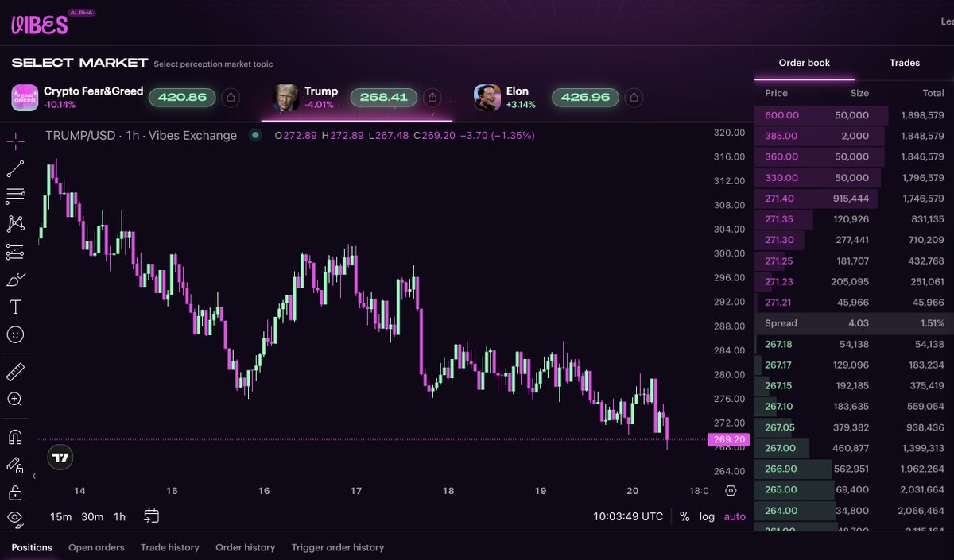Click the Price column header
The image size is (954, 560).
point(776,93)
